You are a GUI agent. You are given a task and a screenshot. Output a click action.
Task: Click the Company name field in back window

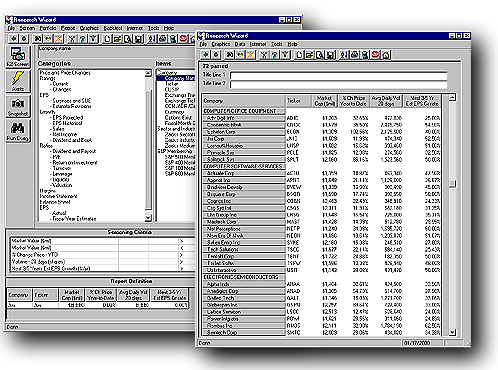(117, 52)
